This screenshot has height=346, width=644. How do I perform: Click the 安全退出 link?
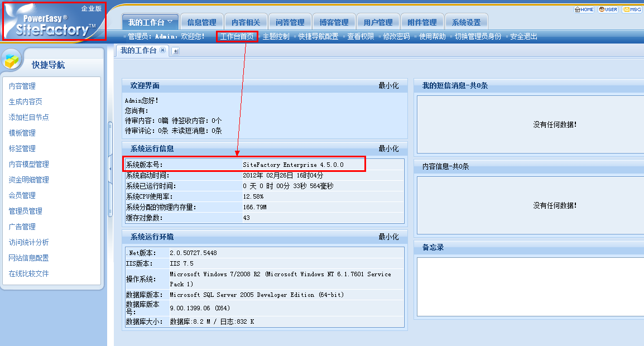tap(523, 37)
